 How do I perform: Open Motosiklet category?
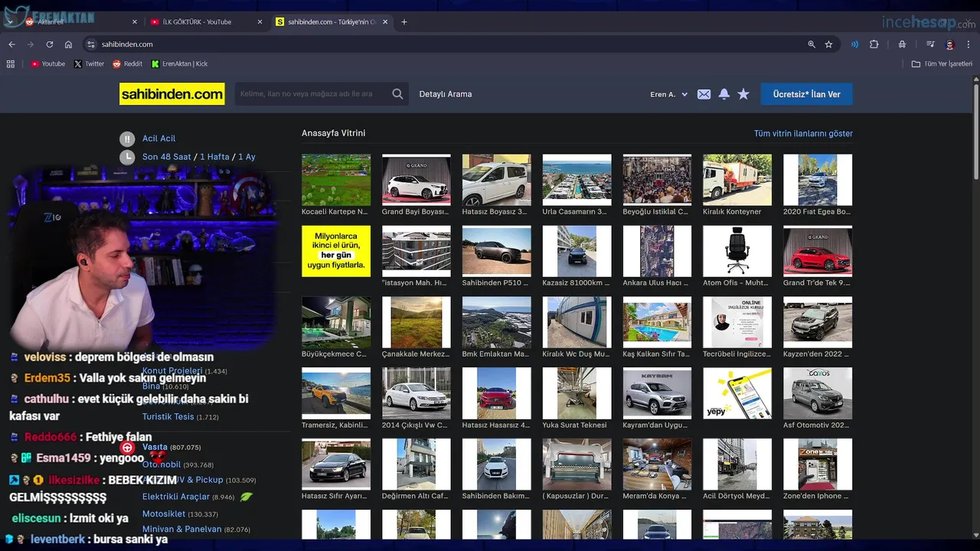[x=164, y=514]
